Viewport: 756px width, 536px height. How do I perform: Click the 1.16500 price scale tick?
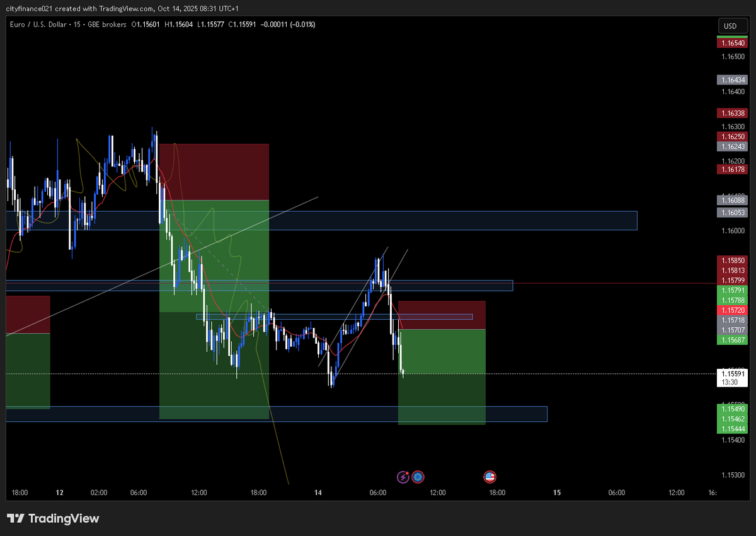733,57
